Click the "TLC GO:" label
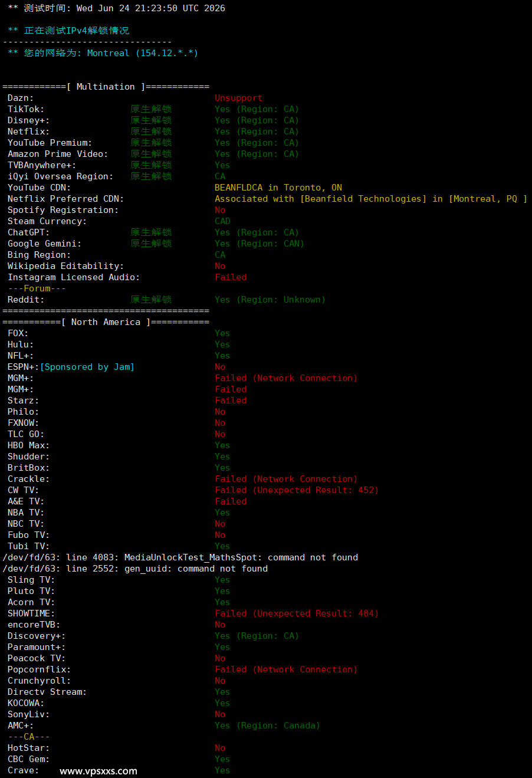This screenshot has width=532, height=778. (26, 434)
